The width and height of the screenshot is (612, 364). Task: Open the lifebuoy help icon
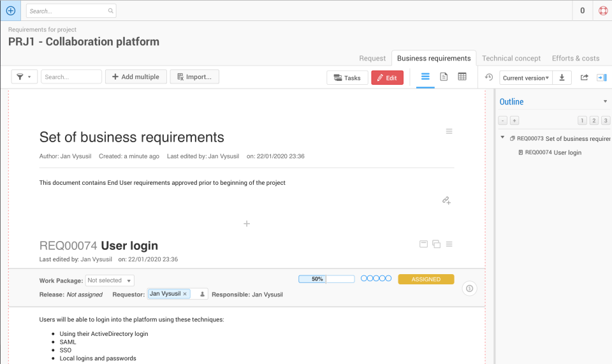point(602,11)
